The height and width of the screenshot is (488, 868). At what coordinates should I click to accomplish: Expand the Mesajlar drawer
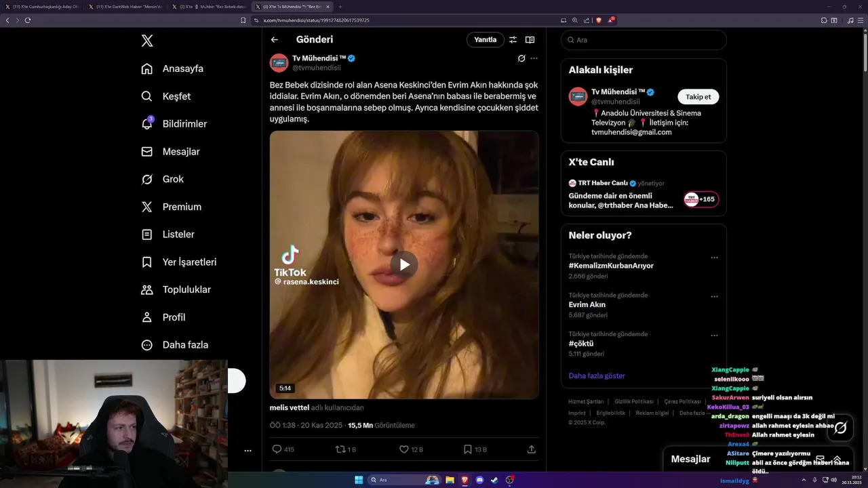[x=837, y=459]
